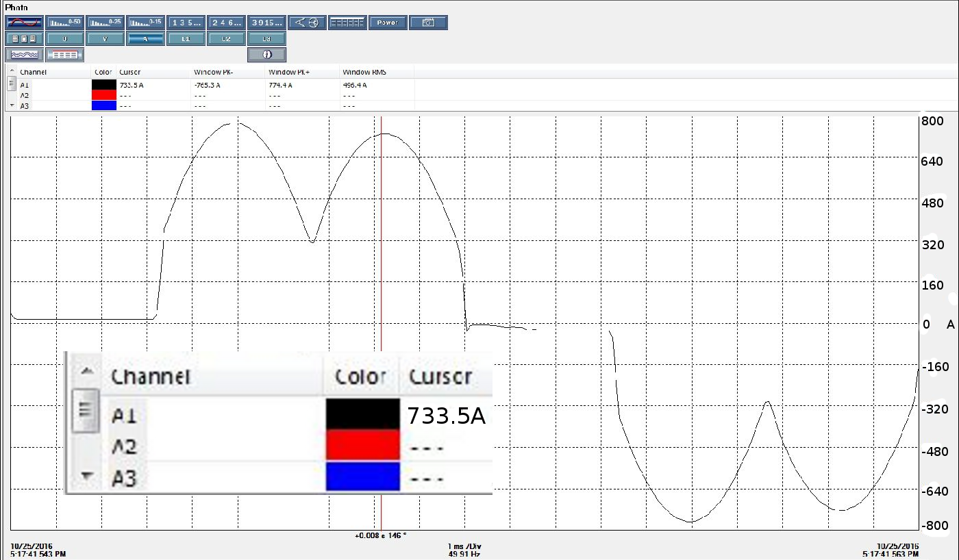Click the 1 ms /Div time scale label
Viewport: 959px width, 560px height.
pos(464,546)
